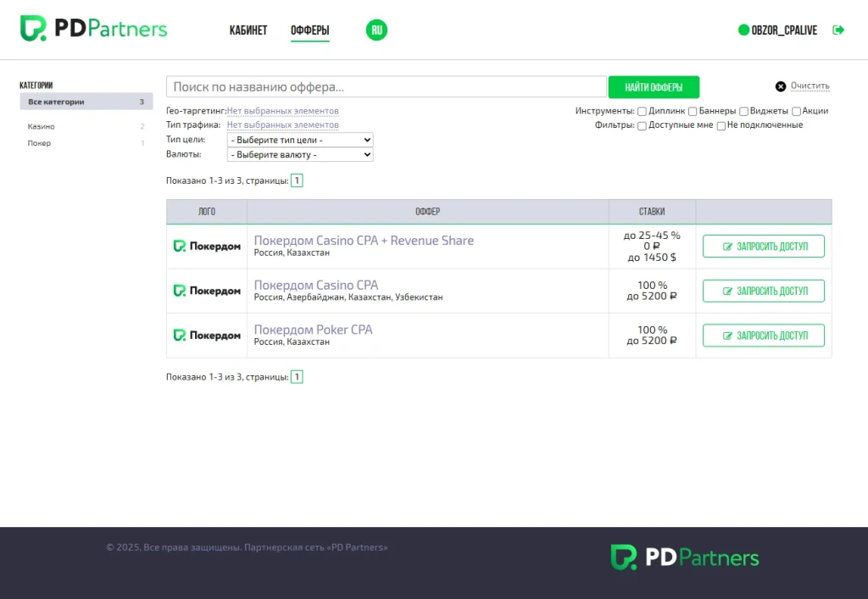This screenshot has width=868, height=599.
Task: Focus the offer name search field
Action: [387, 86]
